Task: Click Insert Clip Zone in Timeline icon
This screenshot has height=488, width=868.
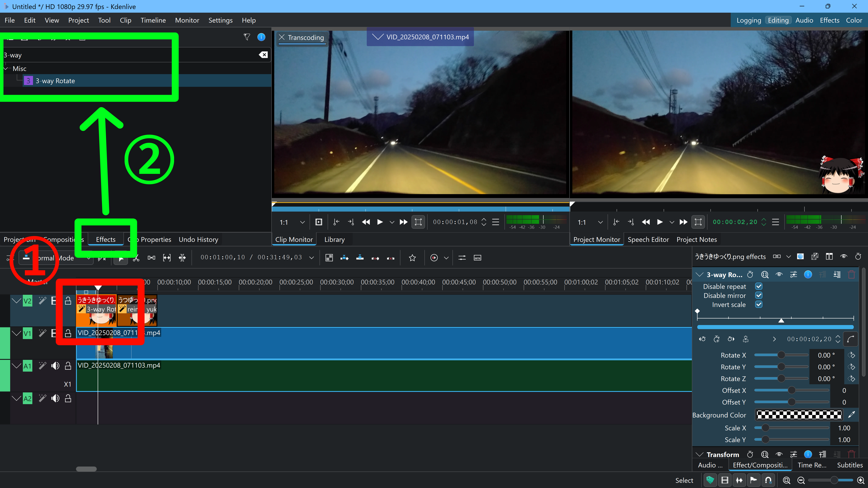Action: (344, 258)
